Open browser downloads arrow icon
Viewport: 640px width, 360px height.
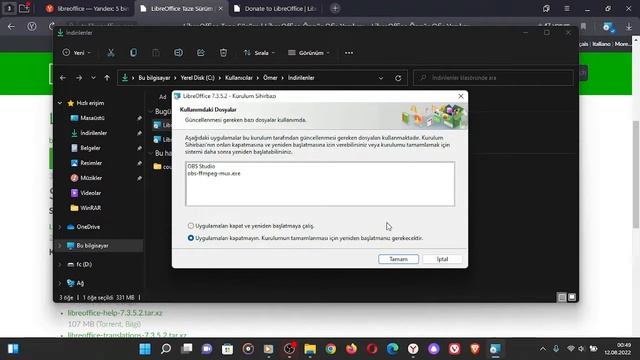[x=629, y=27]
